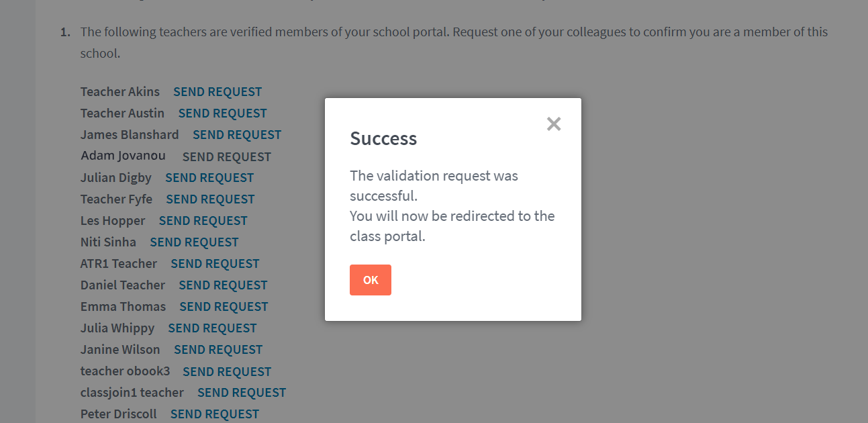Click the Success dialog heading
This screenshot has width=868, height=423.
[383, 138]
